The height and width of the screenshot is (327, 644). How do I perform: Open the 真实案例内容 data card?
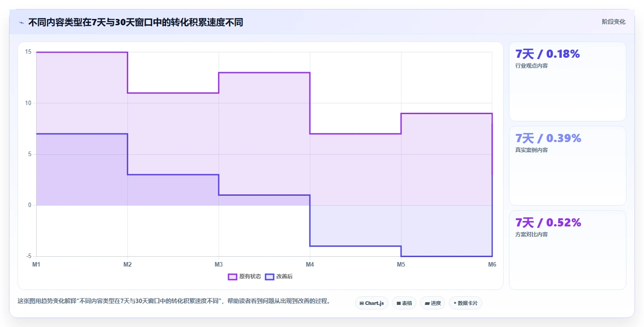pos(568,166)
